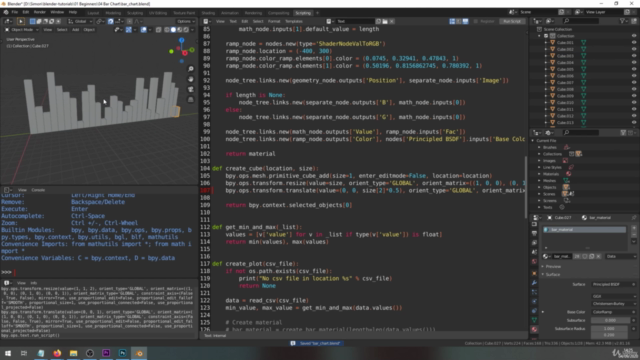Select the tweak select tool icon
Screen dimensions: 640x360
pos(21,21)
